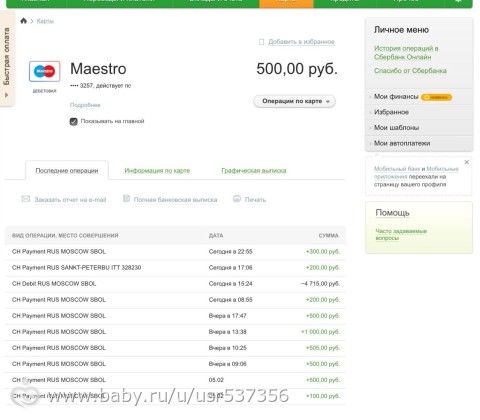Expand Мои шаблоны in personal menu
The height and width of the screenshot is (420, 480).
396,128
